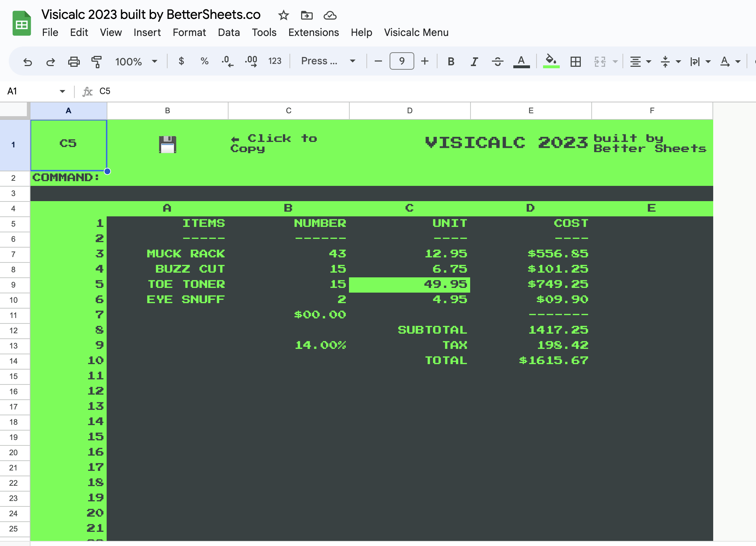Select the SUBTOTAL label cell
This screenshot has height=546, width=756.
pyautogui.click(x=410, y=331)
